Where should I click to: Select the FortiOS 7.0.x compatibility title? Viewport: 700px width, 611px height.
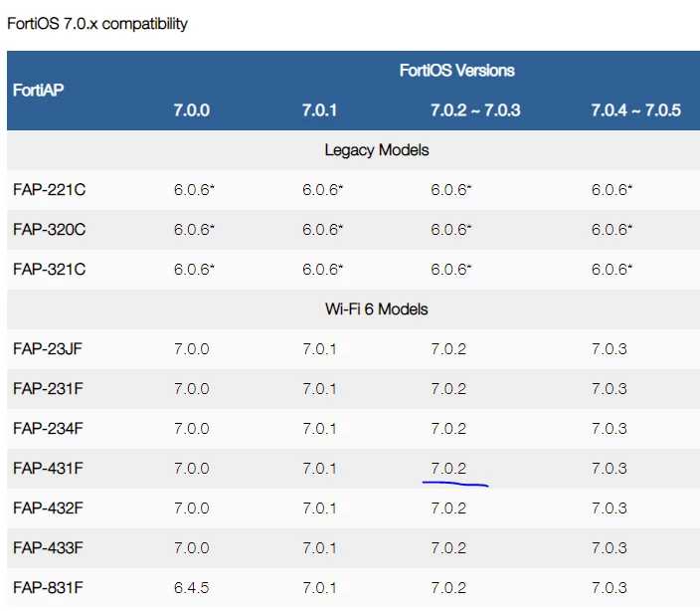point(97,24)
